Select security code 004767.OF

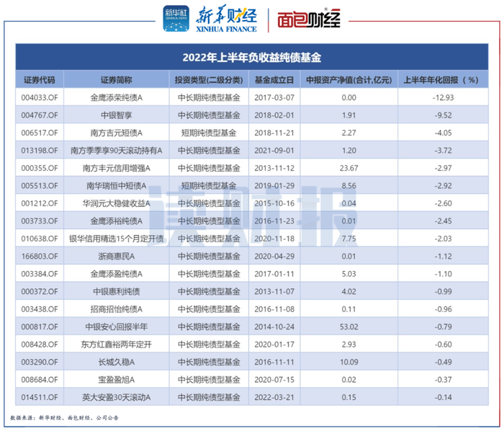pos(40,115)
